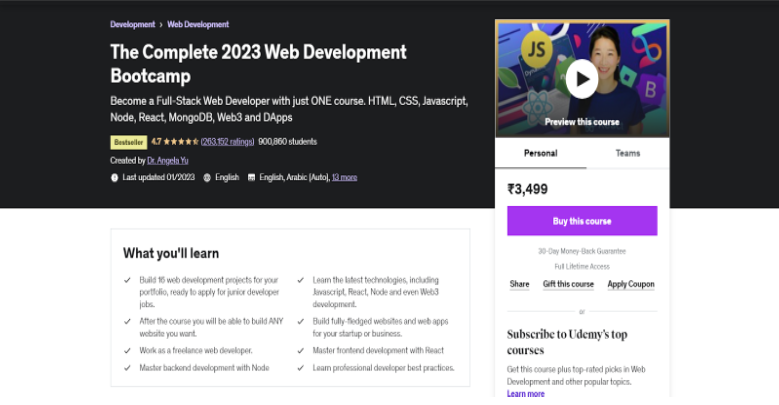Viewport: 779px width, 405px height.
Task: Open Dr. Angela Yu instructor profile
Action: pyautogui.click(x=167, y=161)
